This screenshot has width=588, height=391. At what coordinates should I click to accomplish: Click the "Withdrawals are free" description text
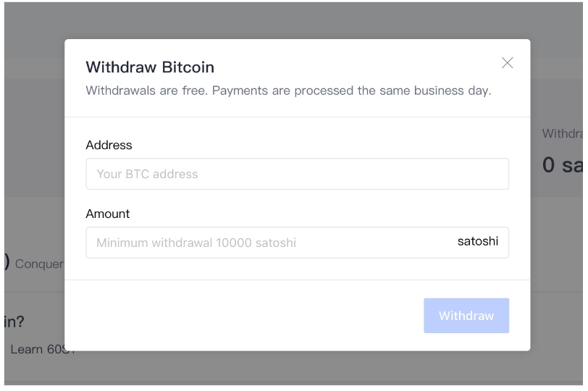pyautogui.click(x=289, y=93)
